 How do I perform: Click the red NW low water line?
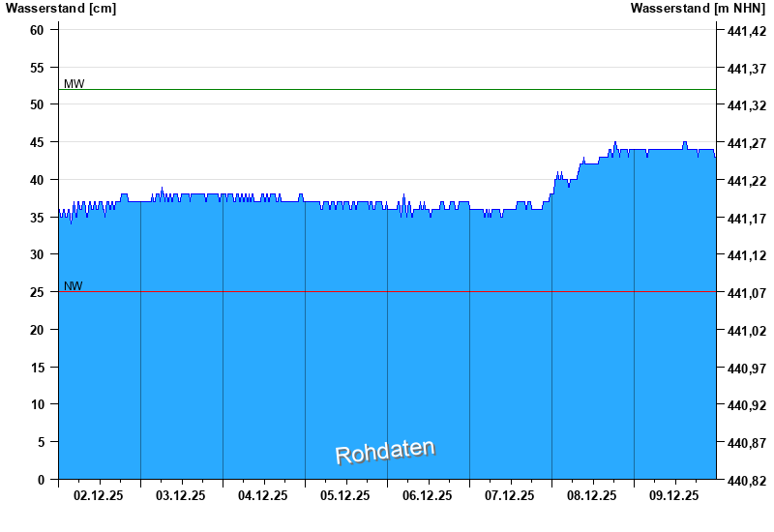[x=388, y=292]
